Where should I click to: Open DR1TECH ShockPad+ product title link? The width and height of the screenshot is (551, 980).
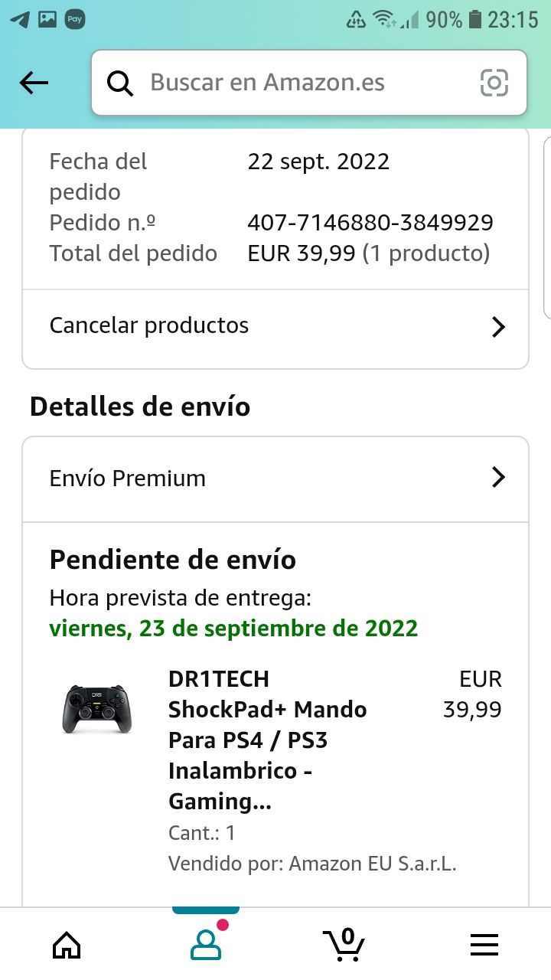[x=267, y=740]
